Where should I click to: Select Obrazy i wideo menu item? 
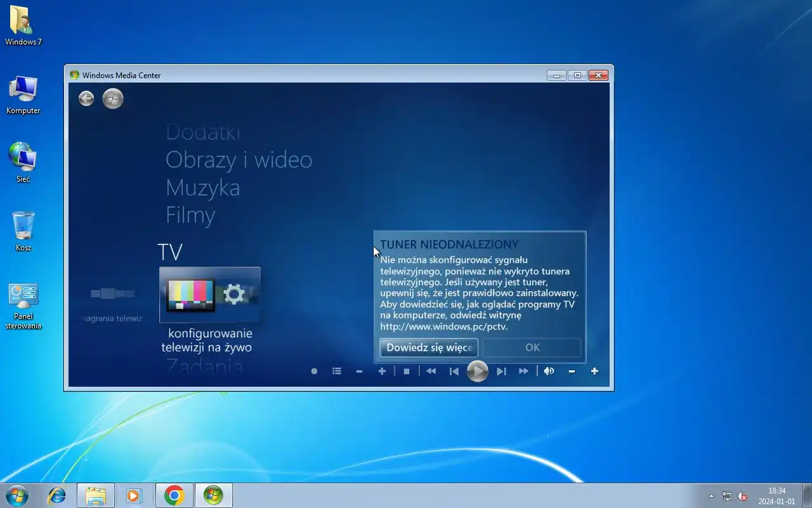click(239, 160)
